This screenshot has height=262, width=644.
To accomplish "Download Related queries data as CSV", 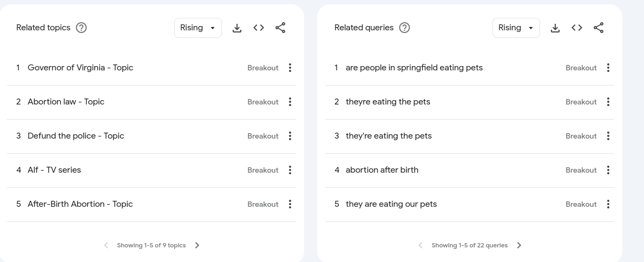I will [x=555, y=28].
